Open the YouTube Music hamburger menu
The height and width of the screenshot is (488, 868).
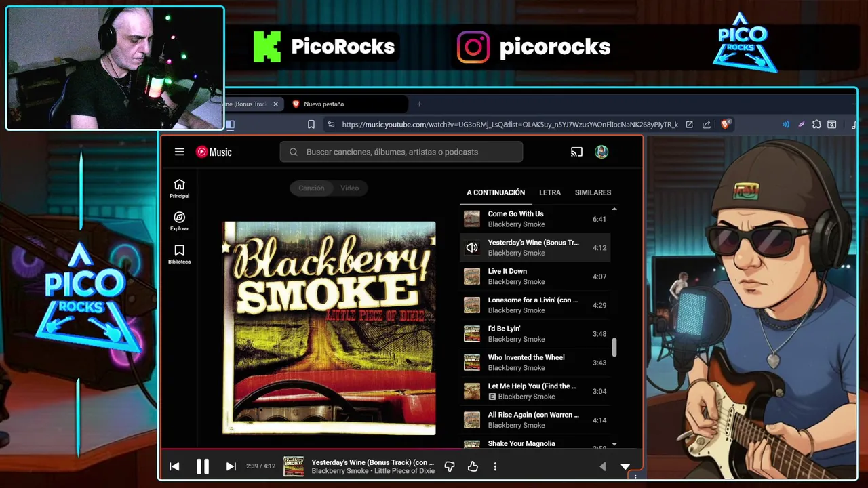pyautogui.click(x=179, y=152)
